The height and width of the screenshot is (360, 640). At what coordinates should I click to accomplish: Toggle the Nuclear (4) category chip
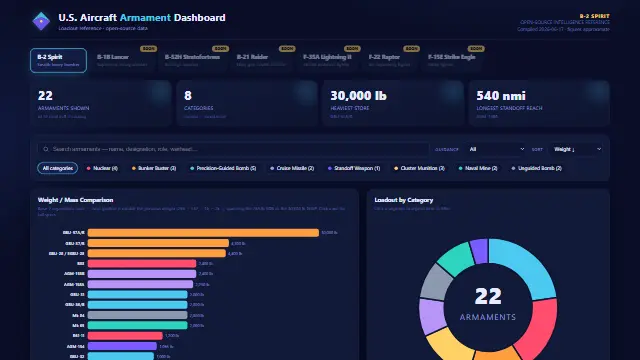pos(102,168)
